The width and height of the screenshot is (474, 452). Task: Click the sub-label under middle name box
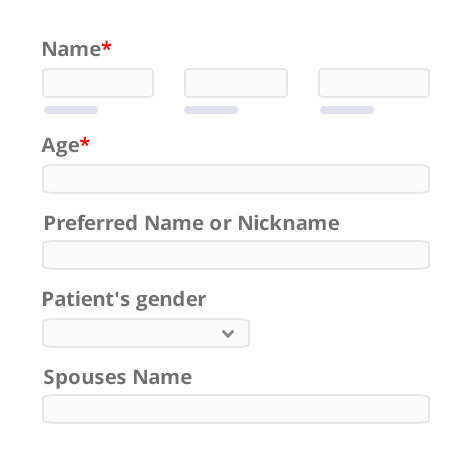click(211, 110)
